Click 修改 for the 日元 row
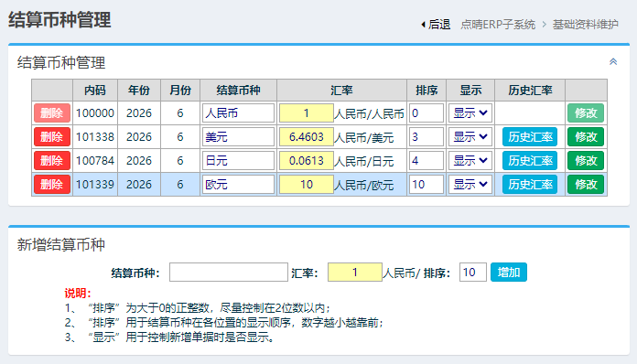 pyautogui.click(x=586, y=161)
